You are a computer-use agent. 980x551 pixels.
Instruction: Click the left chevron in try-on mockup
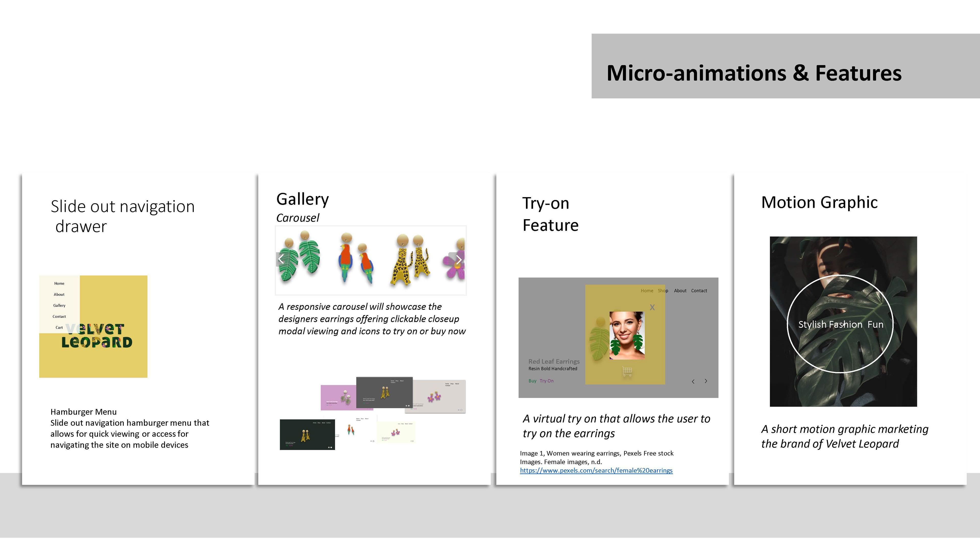pos(693,381)
